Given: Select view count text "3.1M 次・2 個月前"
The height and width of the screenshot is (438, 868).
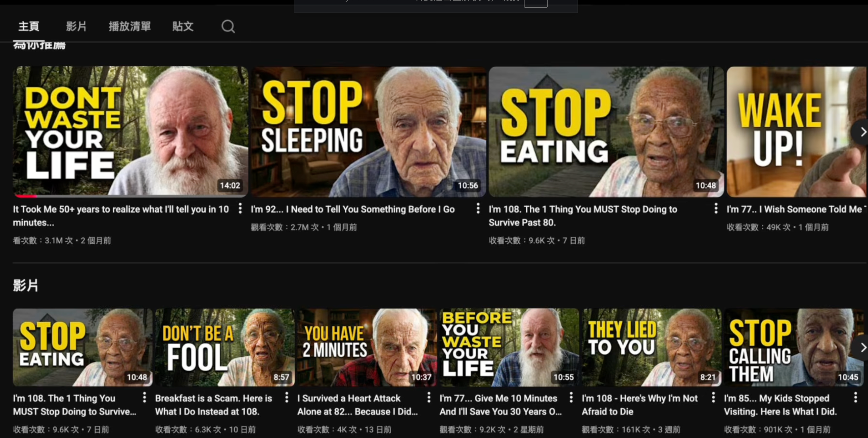Looking at the screenshot, I should click(78, 240).
